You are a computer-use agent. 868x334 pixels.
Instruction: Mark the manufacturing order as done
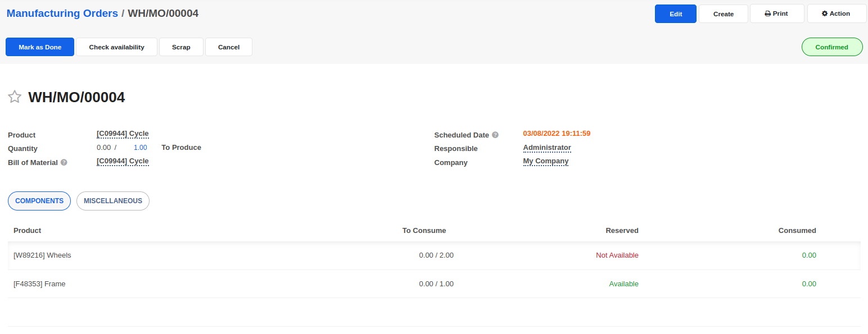coord(40,47)
